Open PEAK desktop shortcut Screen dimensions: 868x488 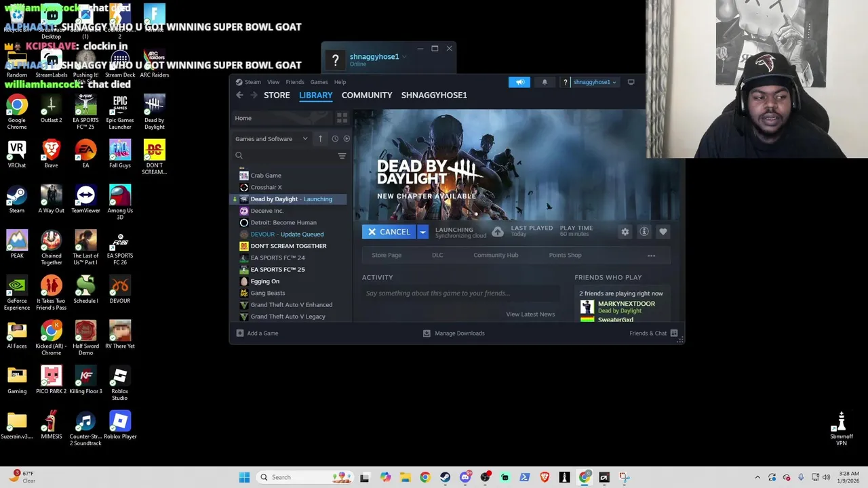[17, 245]
